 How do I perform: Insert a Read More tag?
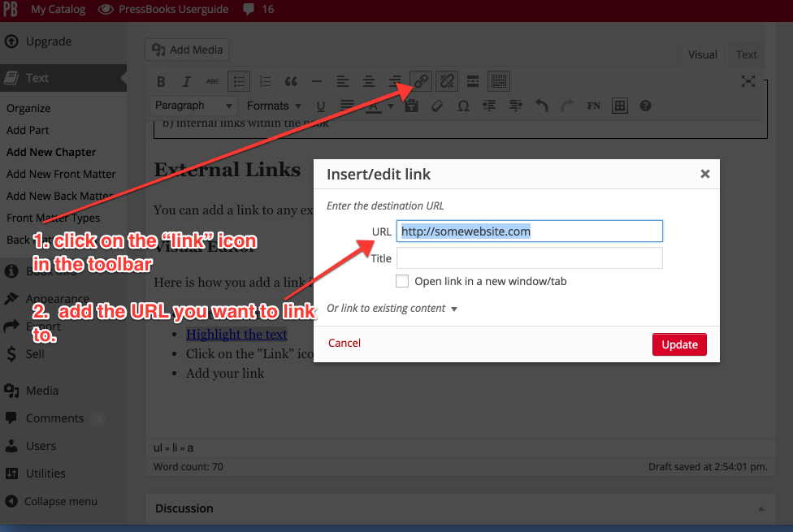tap(473, 81)
